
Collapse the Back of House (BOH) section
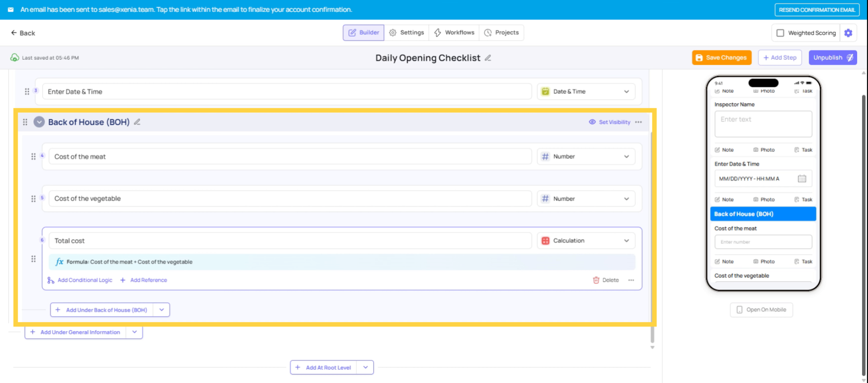[39, 122]
